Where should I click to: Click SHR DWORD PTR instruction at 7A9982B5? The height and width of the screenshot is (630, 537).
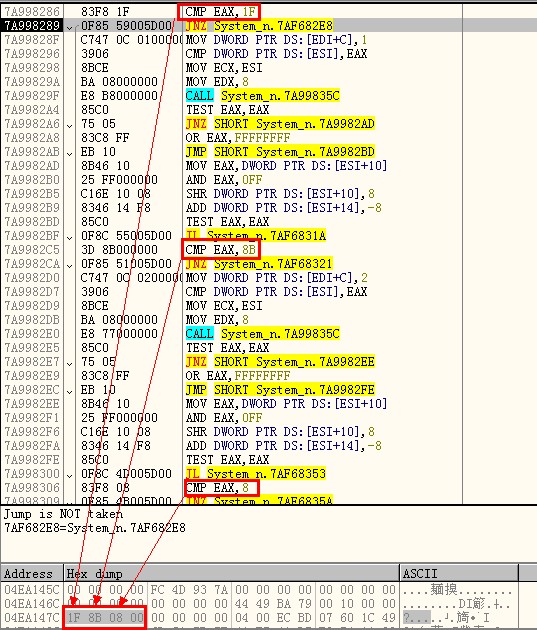pos(280,194)
